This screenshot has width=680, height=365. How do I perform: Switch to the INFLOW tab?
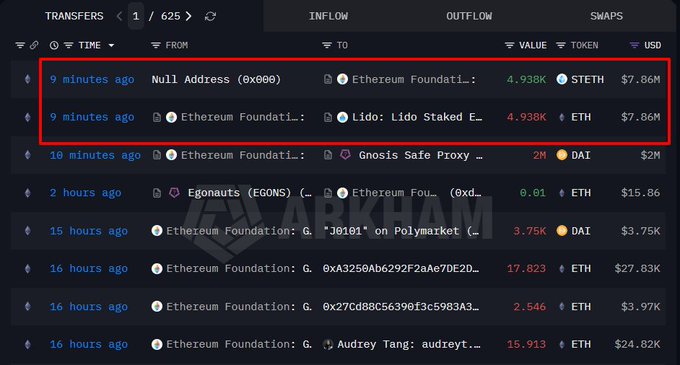coord(328,16)
